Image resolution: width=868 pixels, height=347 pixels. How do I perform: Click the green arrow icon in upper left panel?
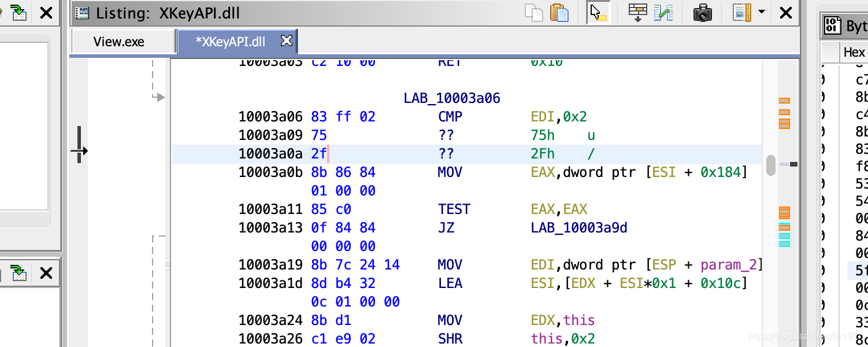coord(18,13)
